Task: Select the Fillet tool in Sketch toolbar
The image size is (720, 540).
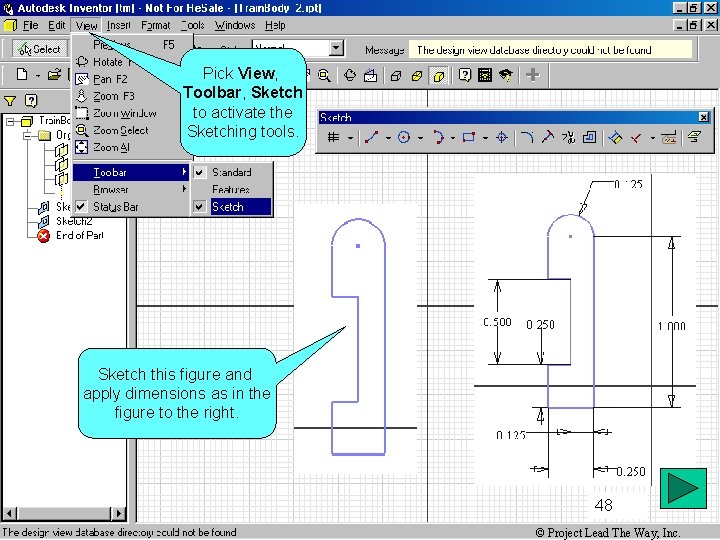Action: [528, 137]
